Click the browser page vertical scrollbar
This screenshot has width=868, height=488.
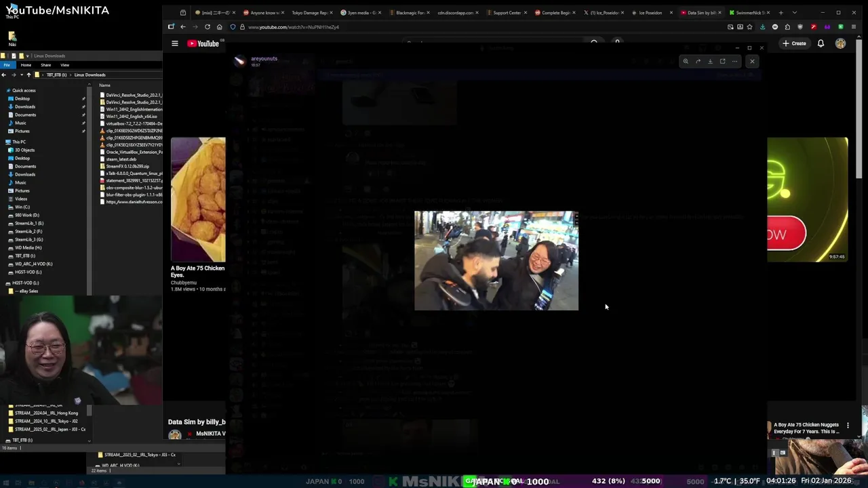tap(859, 108)
